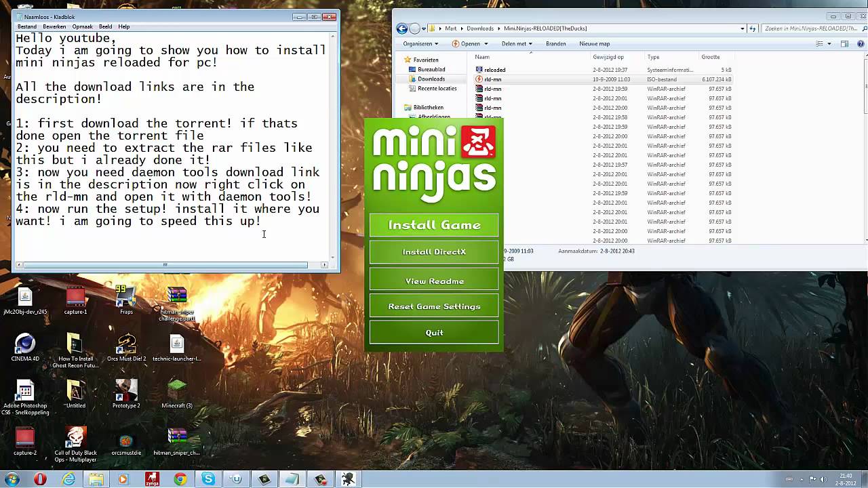This screenshot has height=488, width=868.
Task: Expand the Delen met dropdown
Action: click(x=517, y=43)
